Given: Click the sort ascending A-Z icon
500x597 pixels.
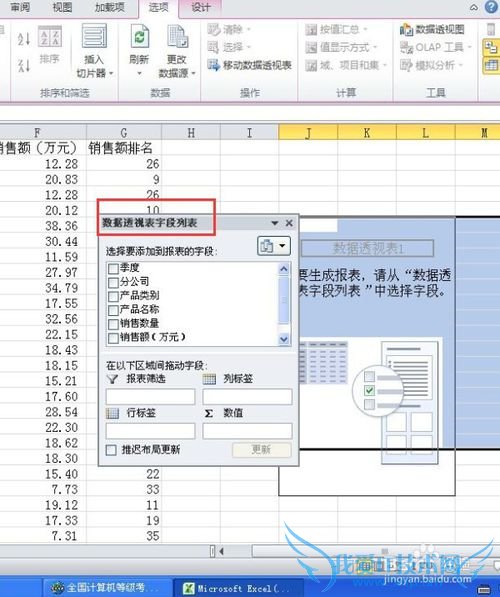Looking at the screenshot, I should [x=24, y=38].
